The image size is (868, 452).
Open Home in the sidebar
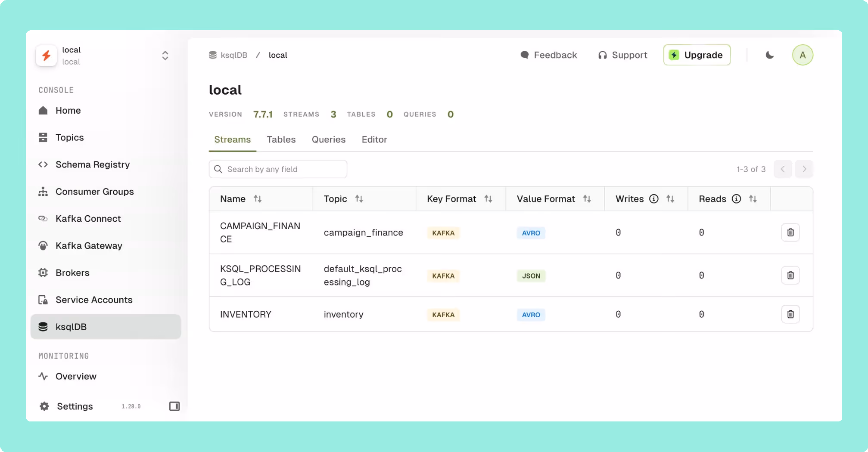(x=106, y=111)
